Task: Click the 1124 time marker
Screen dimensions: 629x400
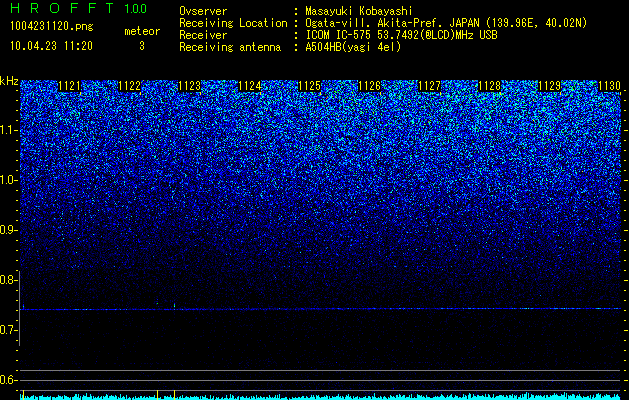Action: [250, 86]
